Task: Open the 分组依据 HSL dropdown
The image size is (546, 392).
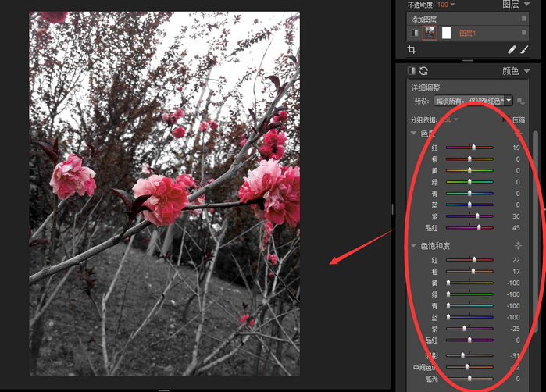Action: [x=455, y=119]
